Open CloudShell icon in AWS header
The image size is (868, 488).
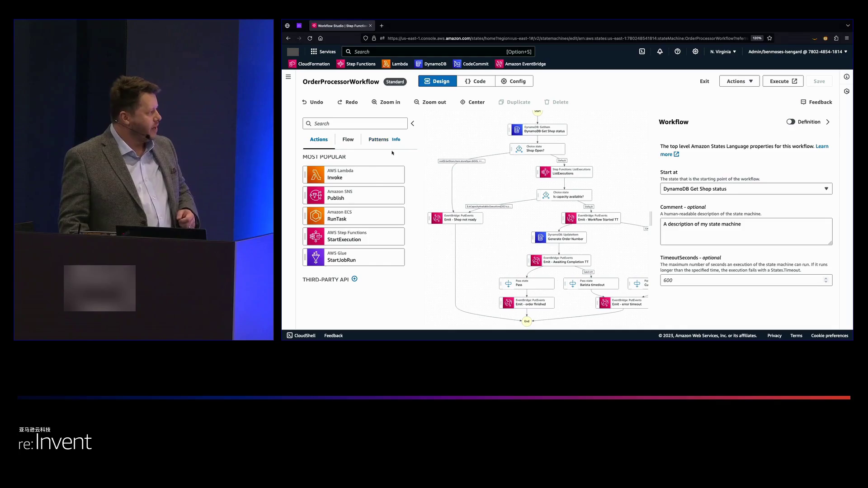click(x=642, y=52)
